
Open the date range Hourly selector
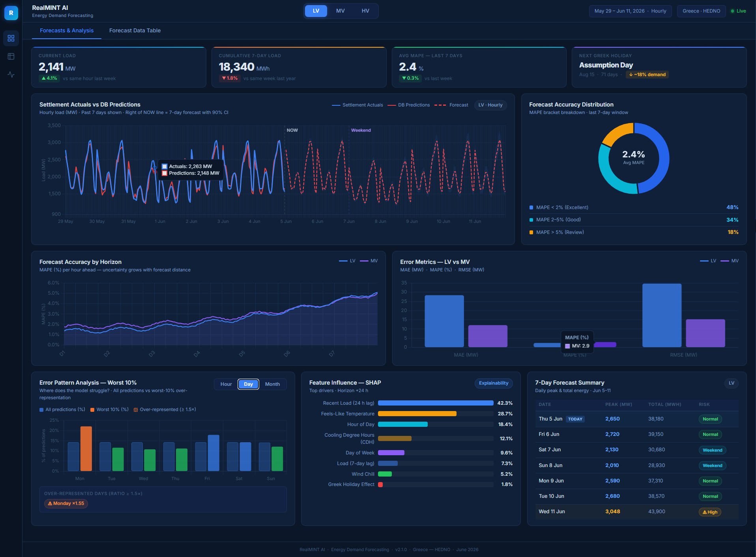[630, 11]
